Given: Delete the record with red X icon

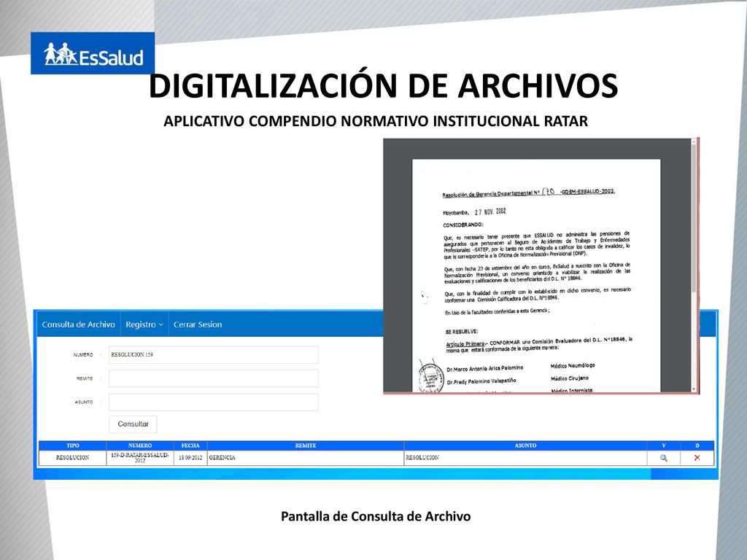Looking at the screenshot, I should click(697, 458).
